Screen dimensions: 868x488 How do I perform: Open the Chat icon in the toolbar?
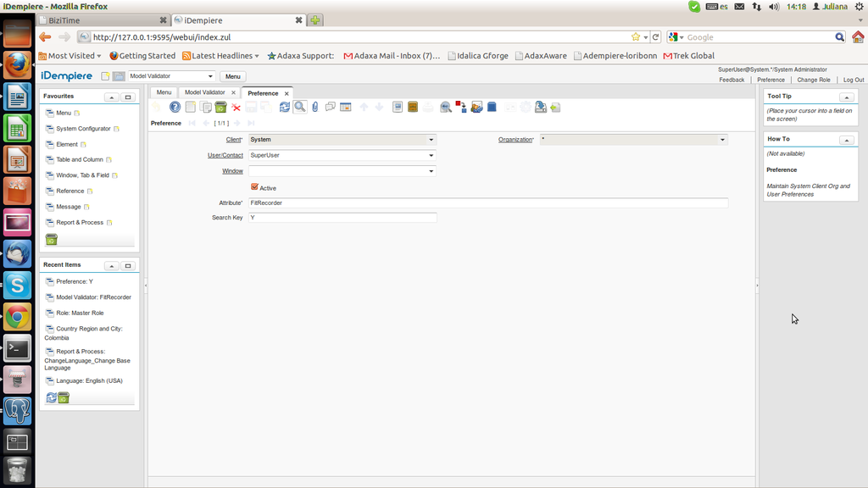[x=331, y=107]
